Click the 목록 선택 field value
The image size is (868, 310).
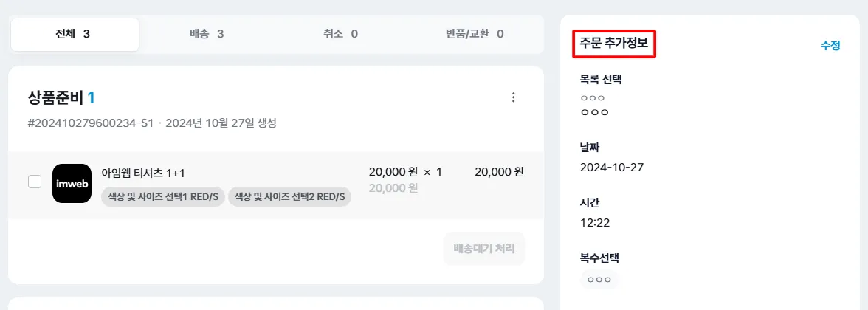click(594, 112)
